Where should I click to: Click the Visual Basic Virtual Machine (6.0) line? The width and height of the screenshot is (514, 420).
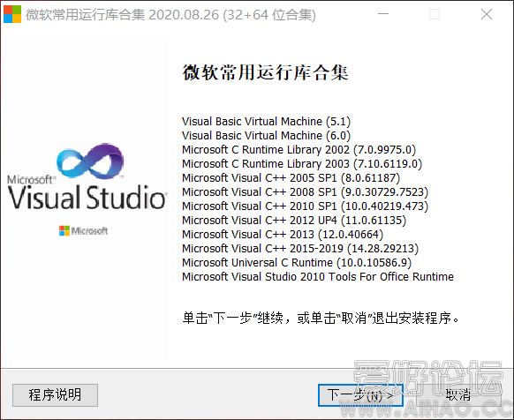(x=266, y=136)
